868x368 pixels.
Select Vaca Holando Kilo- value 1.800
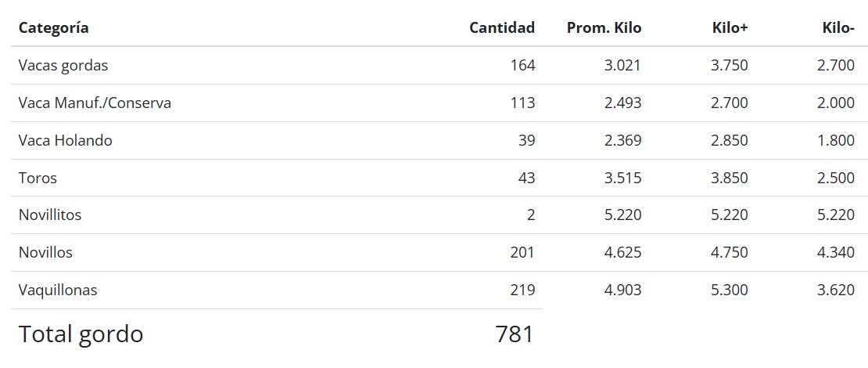tap(835, 141)
